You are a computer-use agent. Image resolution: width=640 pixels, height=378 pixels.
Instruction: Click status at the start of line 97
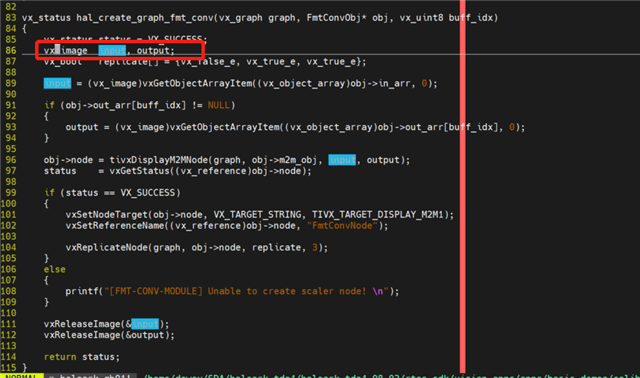point(60,171)
